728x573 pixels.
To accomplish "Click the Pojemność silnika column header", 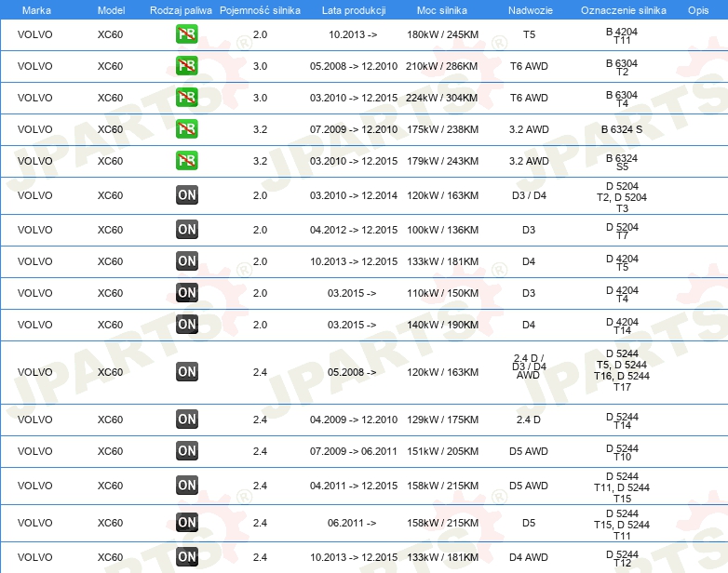I will 260,10.
